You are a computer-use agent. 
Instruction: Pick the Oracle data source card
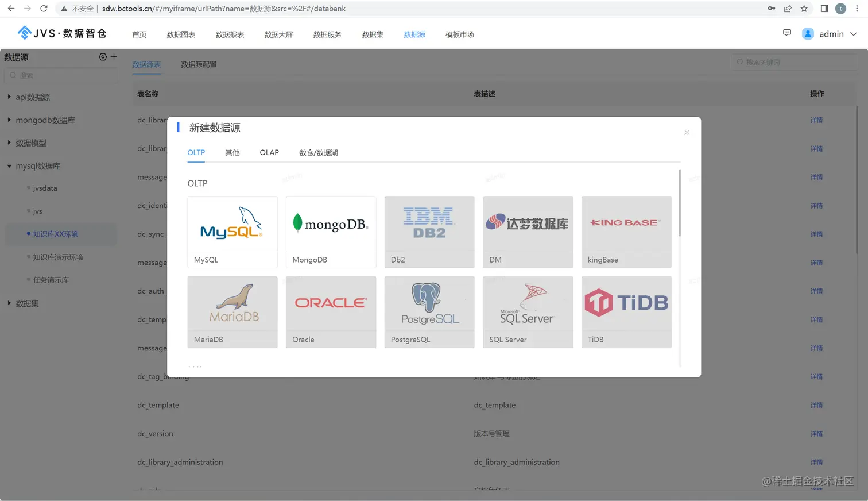click(x=331, y=312)
